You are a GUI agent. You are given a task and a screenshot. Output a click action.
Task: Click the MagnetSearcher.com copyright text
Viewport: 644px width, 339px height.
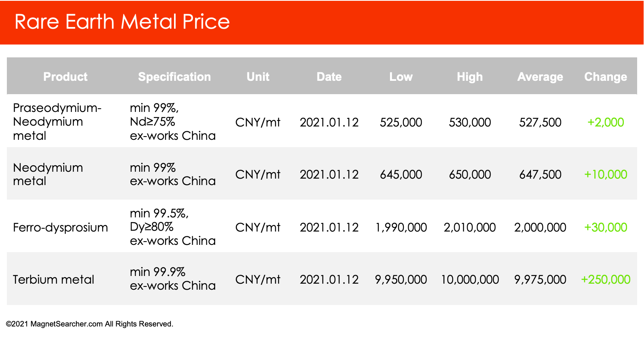(x=90, y=324)
